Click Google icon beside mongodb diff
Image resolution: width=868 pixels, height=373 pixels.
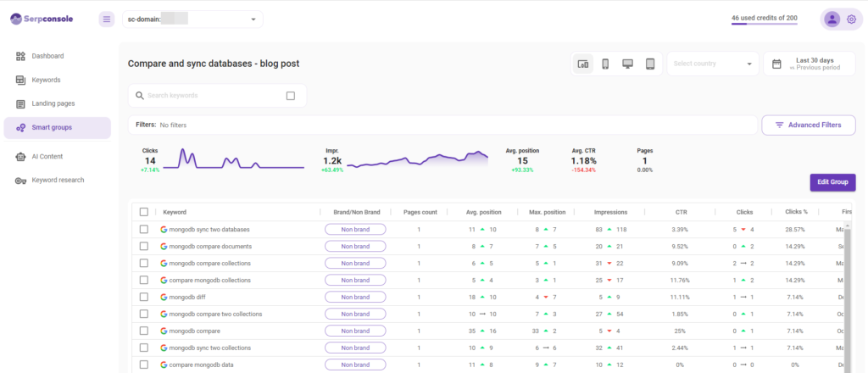[164, 298]
